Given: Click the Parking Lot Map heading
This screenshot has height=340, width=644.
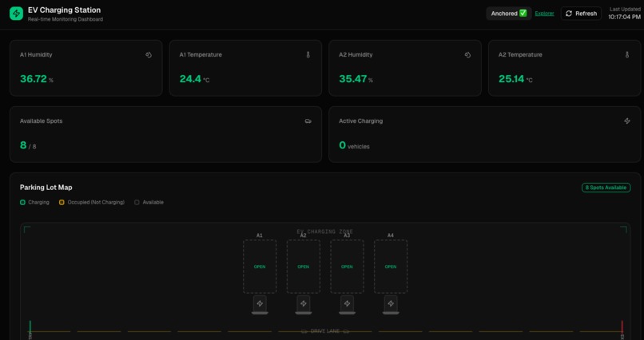Looking at the screenshot, I should pos(46,188).
